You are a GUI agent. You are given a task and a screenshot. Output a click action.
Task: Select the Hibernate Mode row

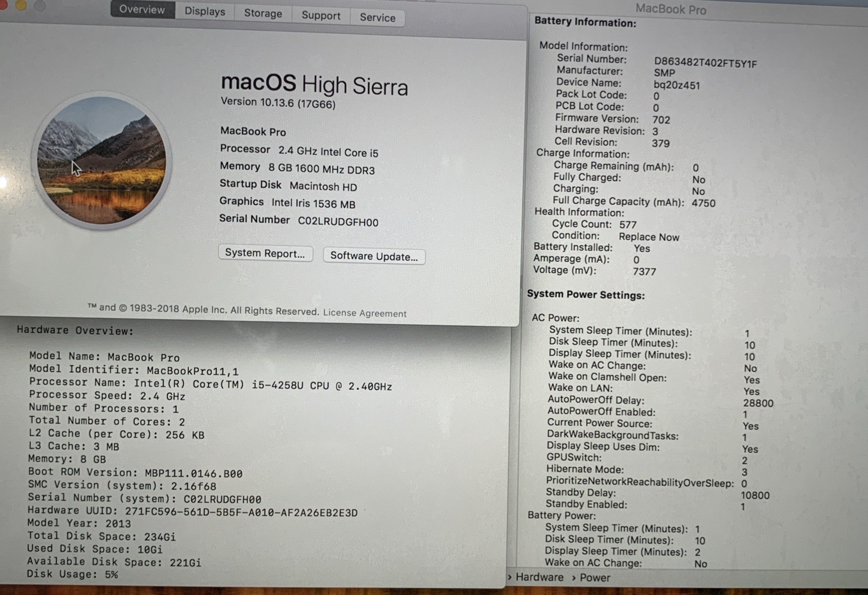click(x=647, y=470)
